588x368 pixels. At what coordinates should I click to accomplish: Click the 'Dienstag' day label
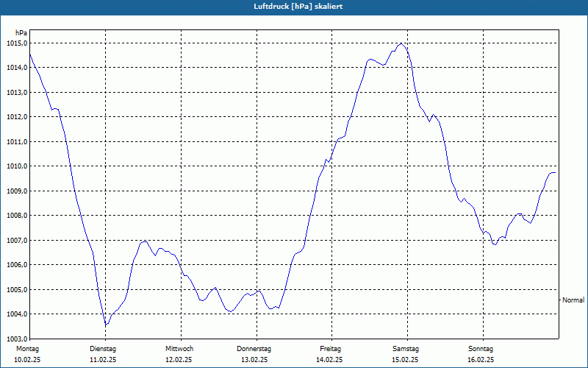click(x=103, y=349)
